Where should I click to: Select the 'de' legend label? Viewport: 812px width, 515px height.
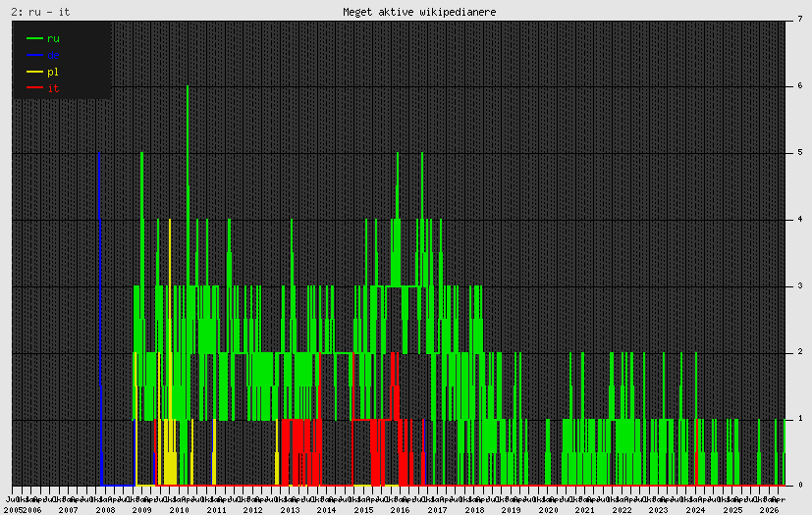(x=53, y=55)
